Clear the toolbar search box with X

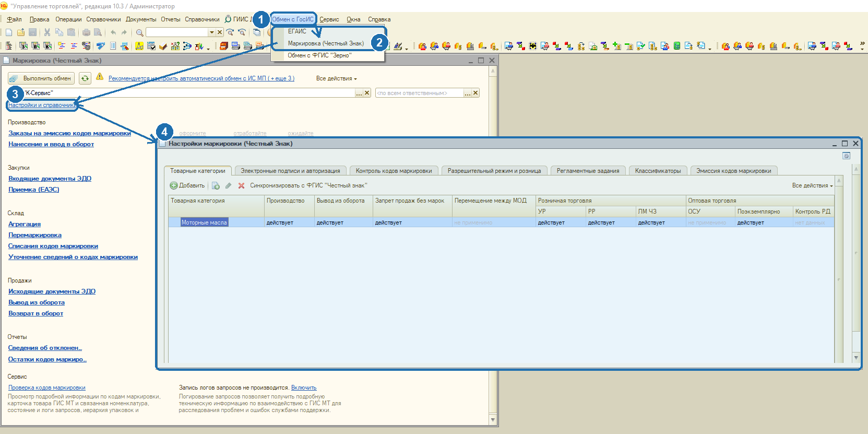coord(220,32)
